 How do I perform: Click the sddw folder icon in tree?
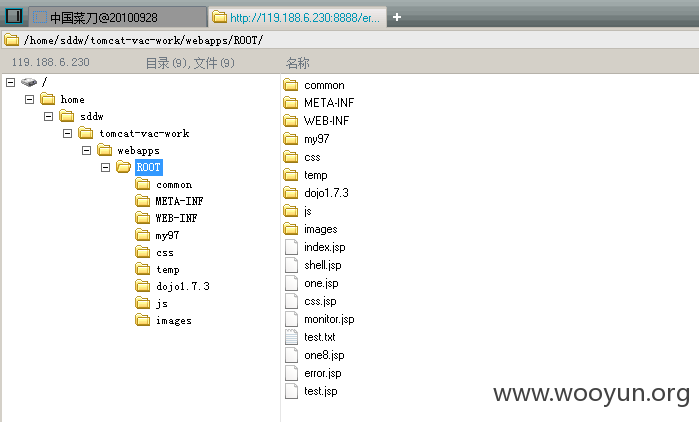(x=67, y=116)
